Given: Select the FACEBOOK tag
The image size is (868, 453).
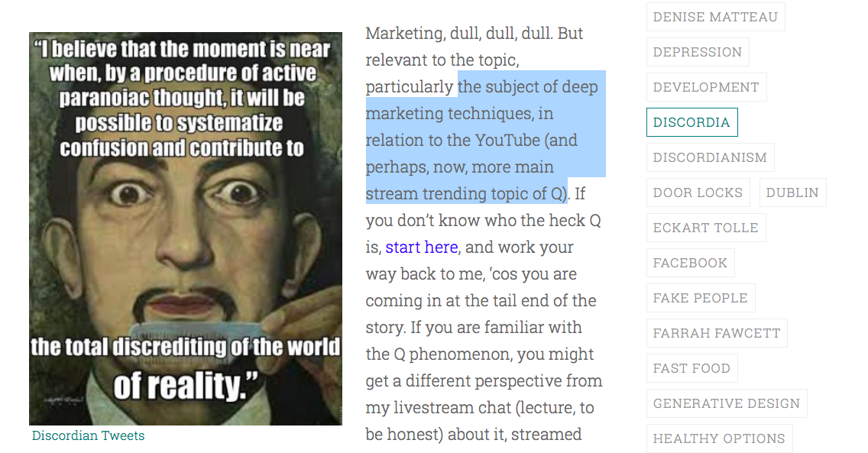Looking at the screenshot, I should [690, 263].
